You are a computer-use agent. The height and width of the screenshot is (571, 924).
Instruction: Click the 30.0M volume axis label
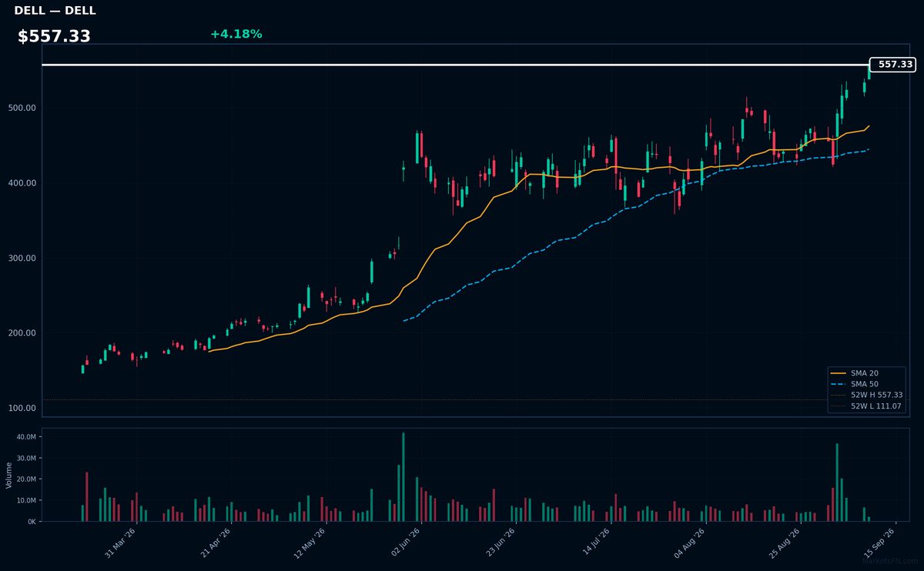(x=26, y=459)
